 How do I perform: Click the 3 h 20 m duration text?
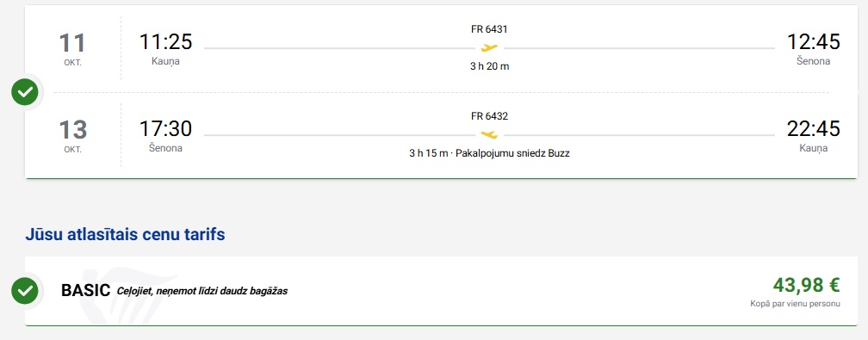point(489,66)
